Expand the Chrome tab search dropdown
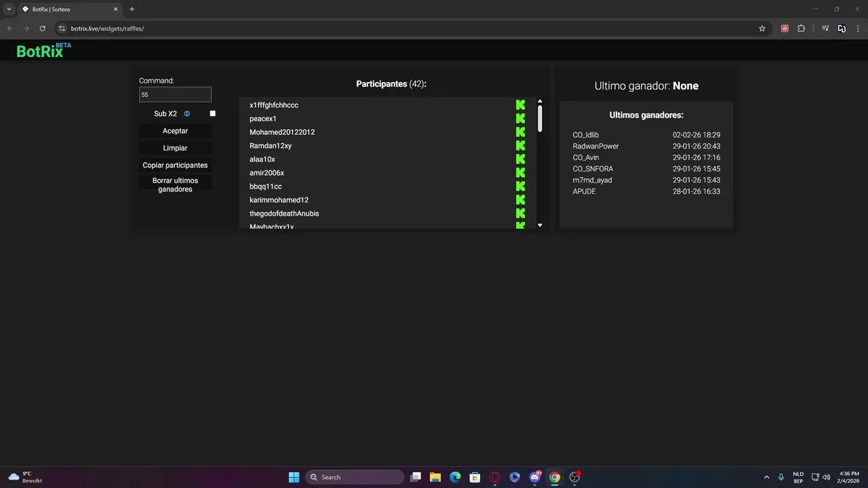 (9, 9)
